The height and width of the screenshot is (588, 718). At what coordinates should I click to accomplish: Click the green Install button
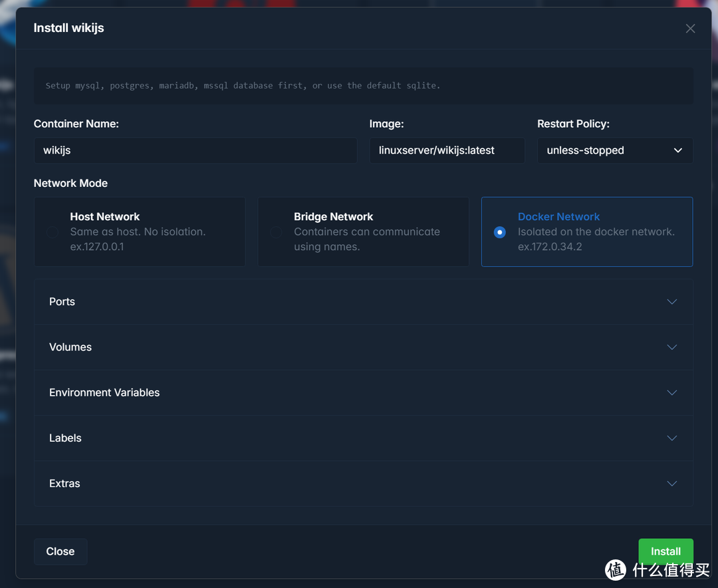(665, 551)
